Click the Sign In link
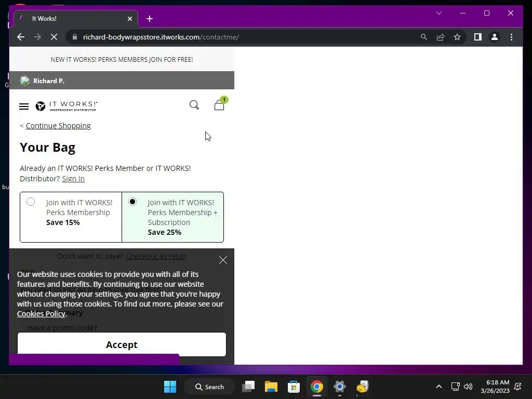 click(73, 179)
